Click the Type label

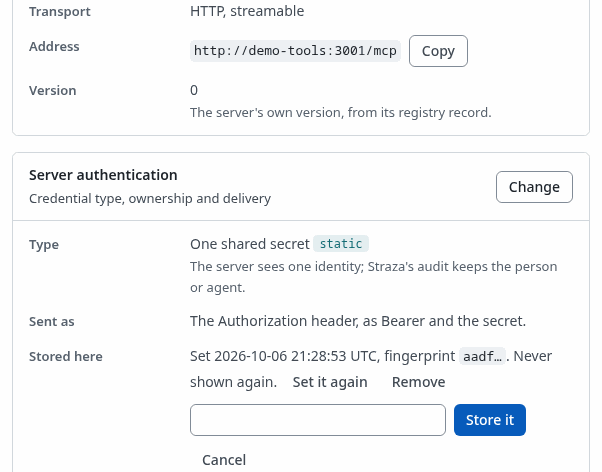click(44, 245)
